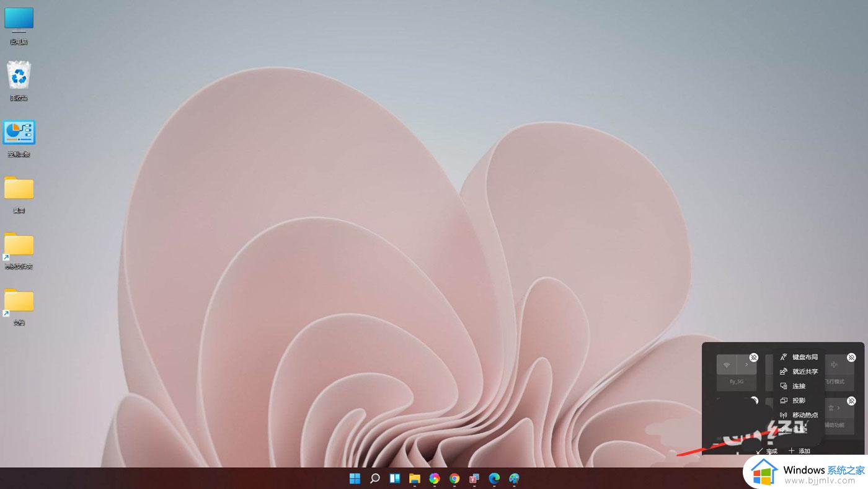Image resolution: width=868 pixels, height=489 pixels.
Task: Open the Control Panel desktop icon
Action: [19, 138]
